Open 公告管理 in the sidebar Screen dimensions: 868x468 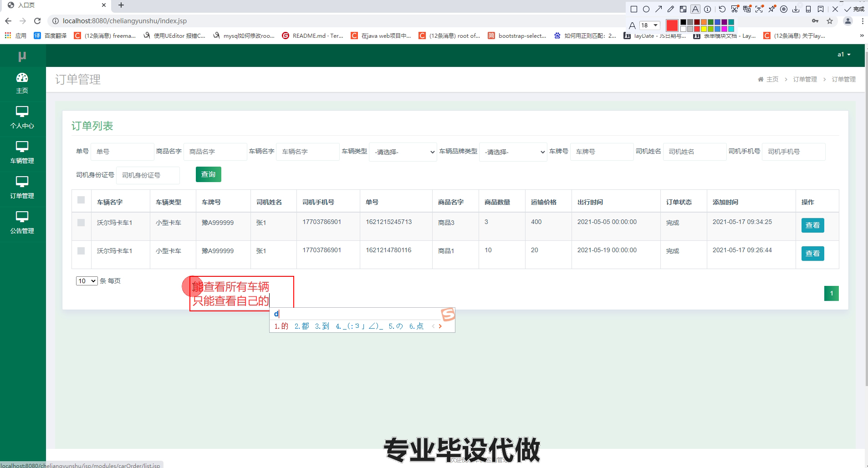click(22, 223)
